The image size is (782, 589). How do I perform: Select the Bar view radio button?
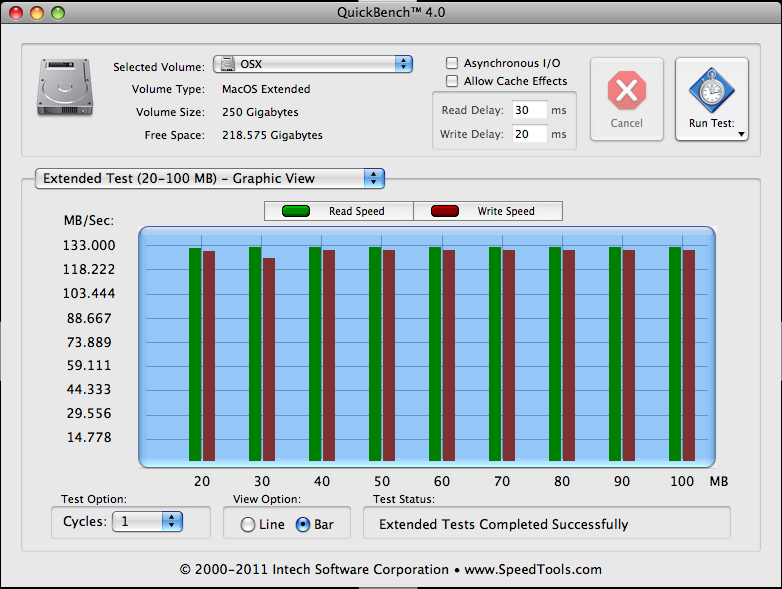coord(303,525)
